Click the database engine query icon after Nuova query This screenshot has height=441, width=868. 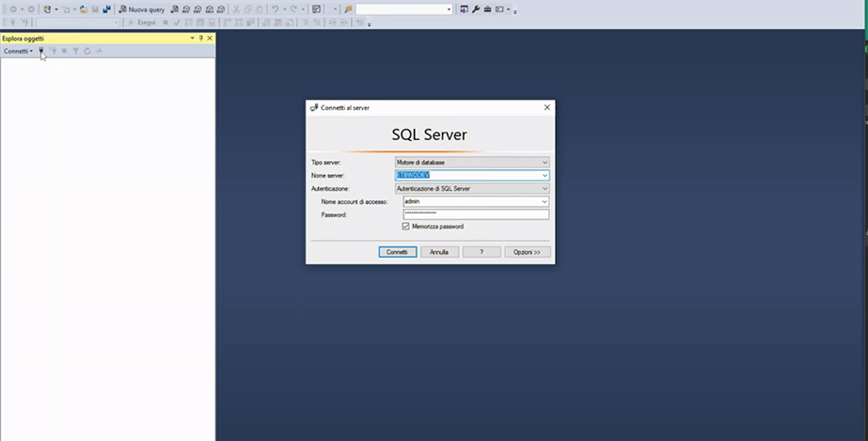174,9
